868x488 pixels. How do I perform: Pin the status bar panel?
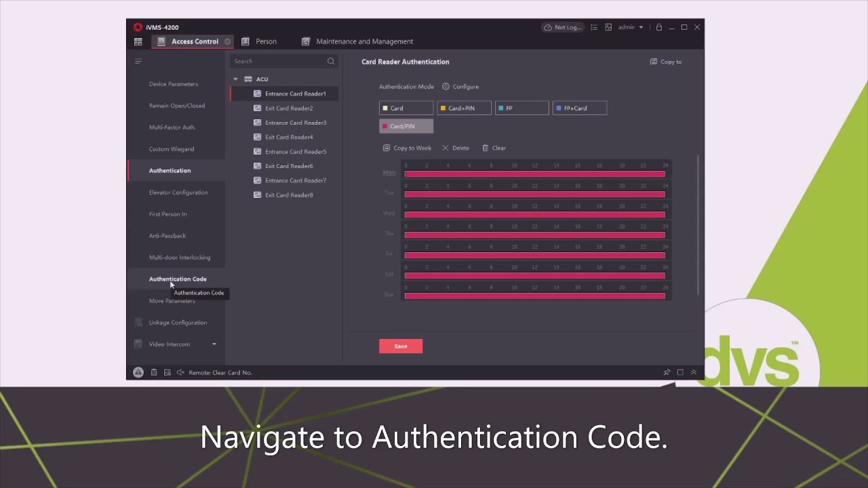click(x=667, y=372)
